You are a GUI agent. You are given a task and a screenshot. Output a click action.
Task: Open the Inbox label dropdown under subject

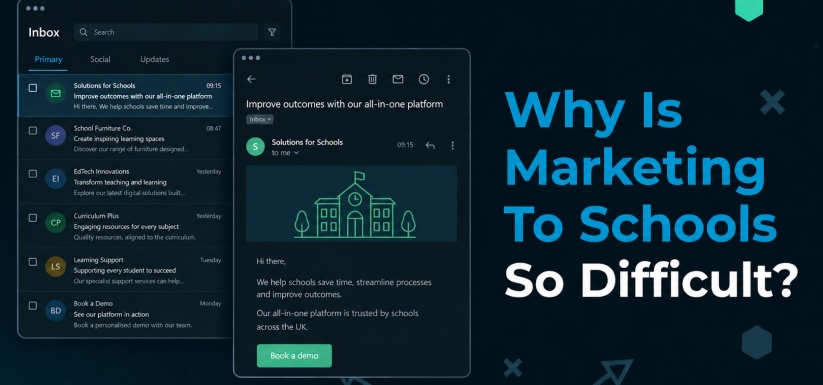point(260,120)
